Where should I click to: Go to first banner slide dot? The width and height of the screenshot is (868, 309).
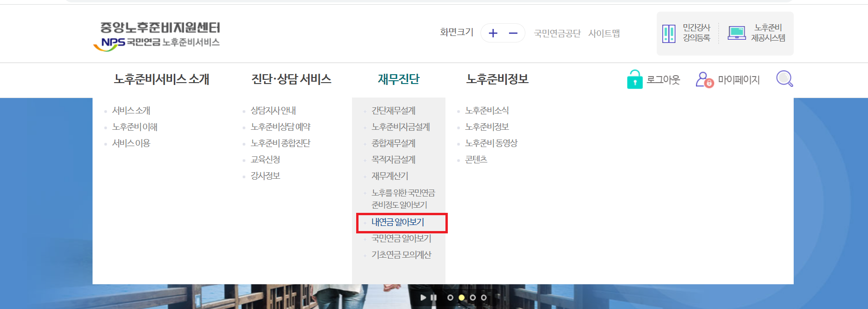click(450, 297)
